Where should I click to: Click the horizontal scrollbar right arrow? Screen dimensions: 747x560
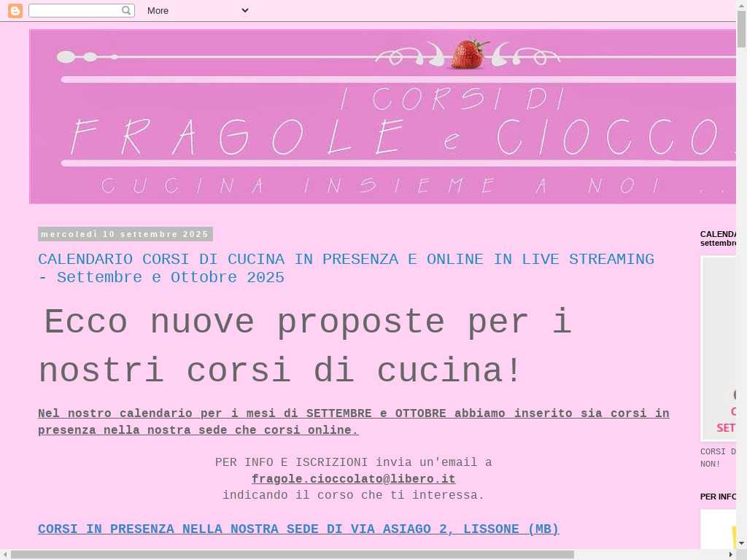(x=731, y=555)
